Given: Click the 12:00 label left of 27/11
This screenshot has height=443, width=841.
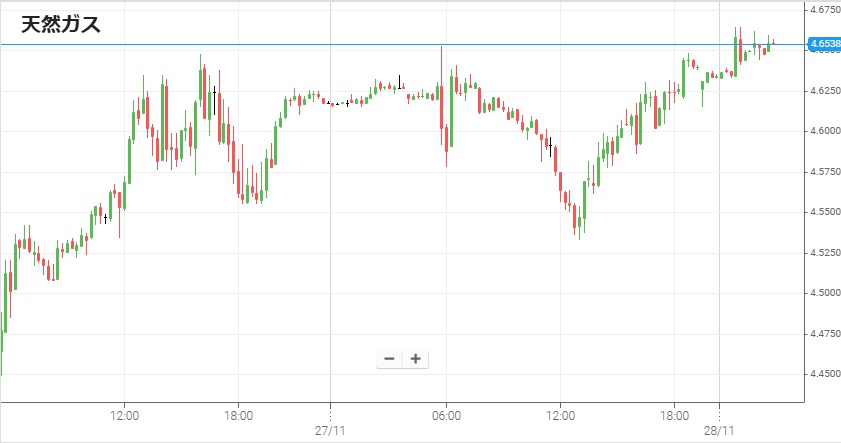Looking at the screenshot, I should [124, 414].
